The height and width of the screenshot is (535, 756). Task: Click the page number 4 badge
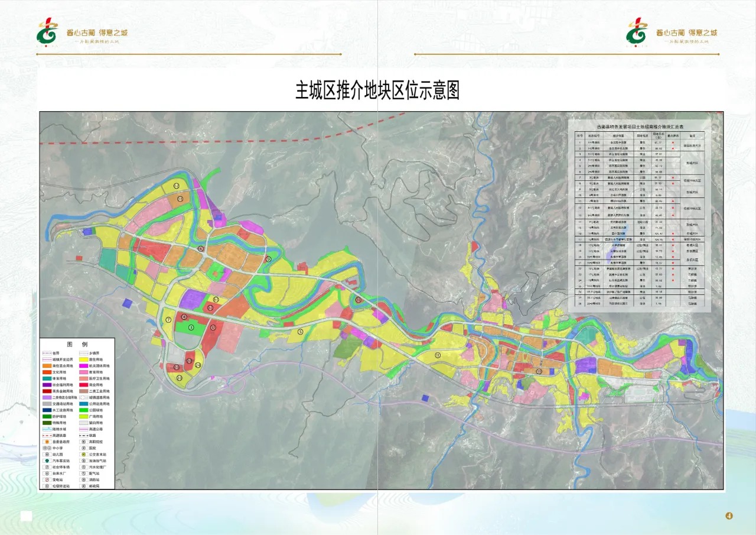tap(729, 516)
